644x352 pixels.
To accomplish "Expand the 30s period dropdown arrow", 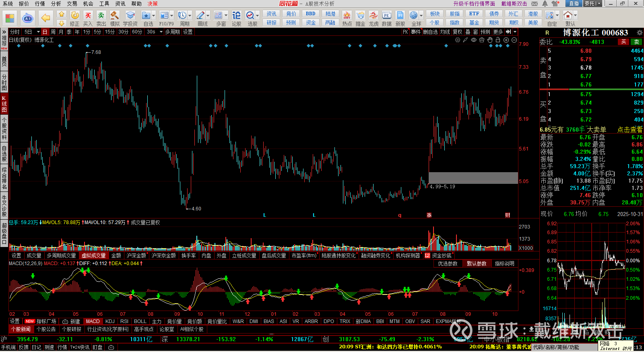I will pyautogui.click(x=161, y=32).
